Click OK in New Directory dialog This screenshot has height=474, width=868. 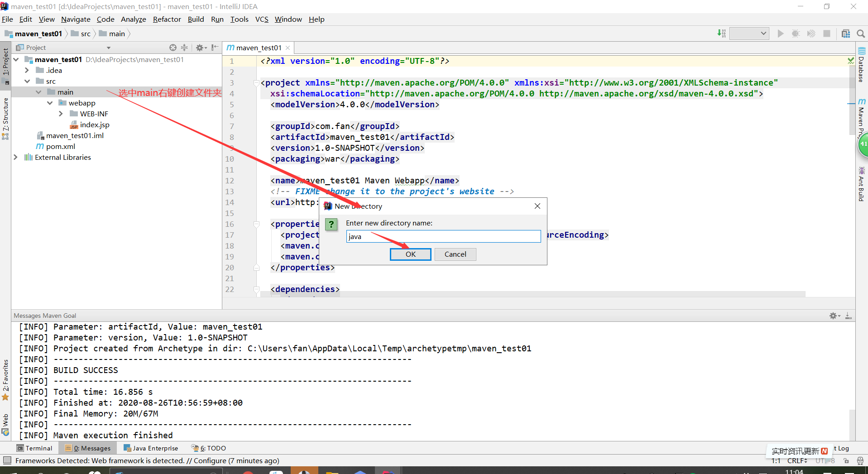click(411, 254)
